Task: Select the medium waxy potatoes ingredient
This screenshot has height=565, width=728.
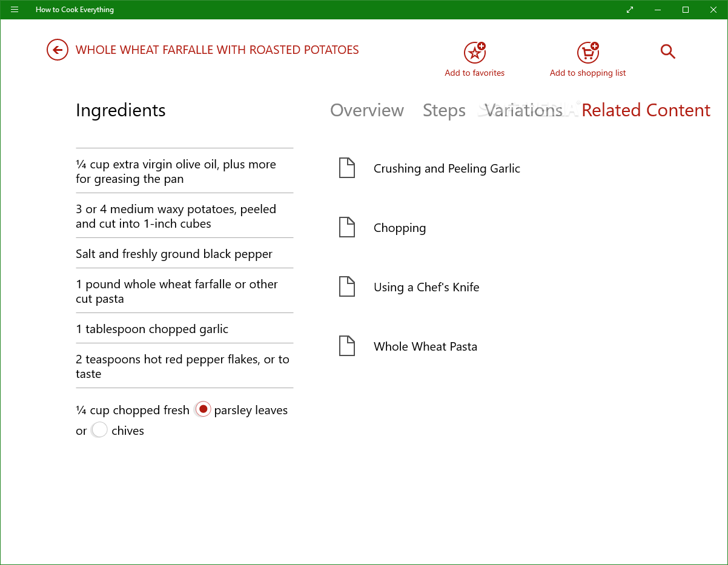Action: click(184, 216)
